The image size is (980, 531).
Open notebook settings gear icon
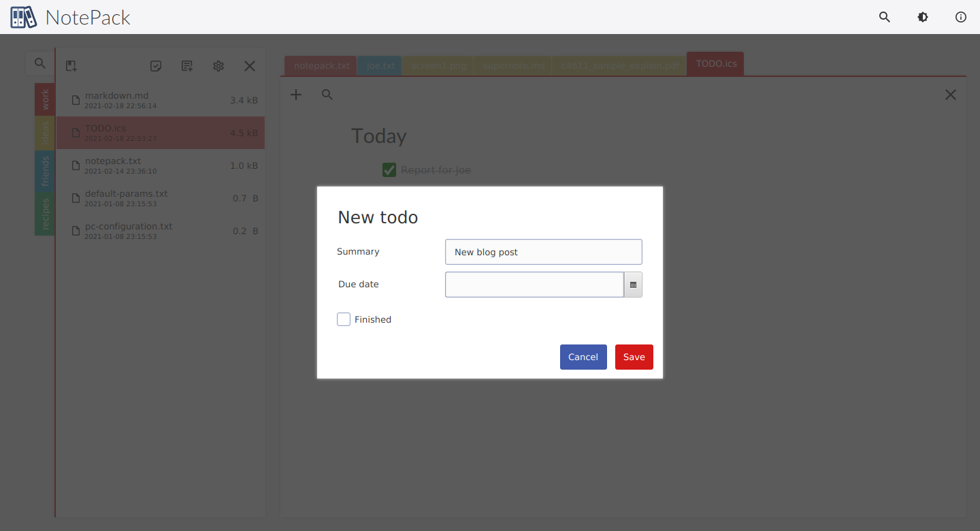coord(218,66)
